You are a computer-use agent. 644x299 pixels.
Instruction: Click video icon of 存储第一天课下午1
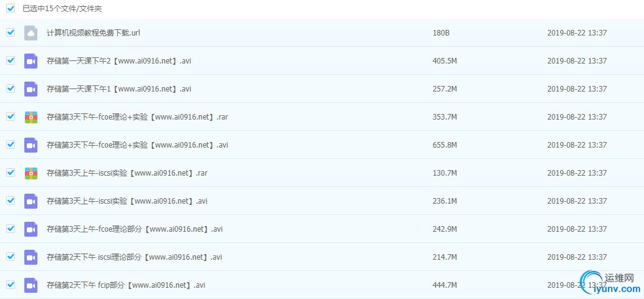click(31, 88)
